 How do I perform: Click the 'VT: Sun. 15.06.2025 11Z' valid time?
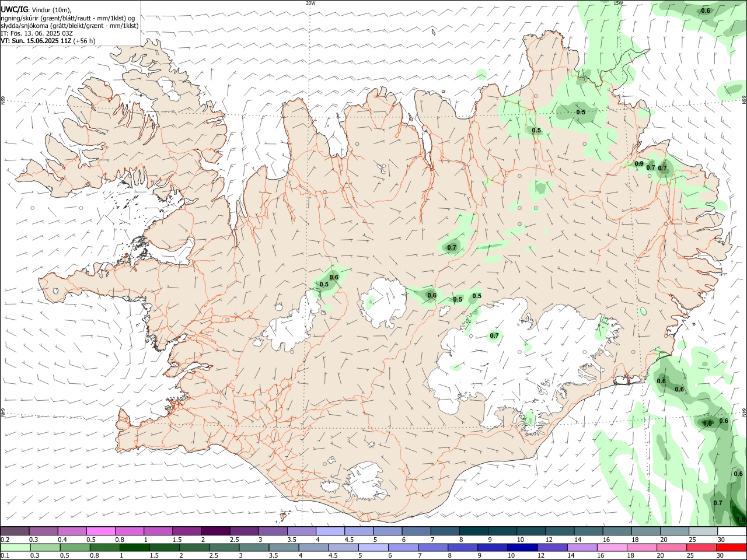coord(36,41)
